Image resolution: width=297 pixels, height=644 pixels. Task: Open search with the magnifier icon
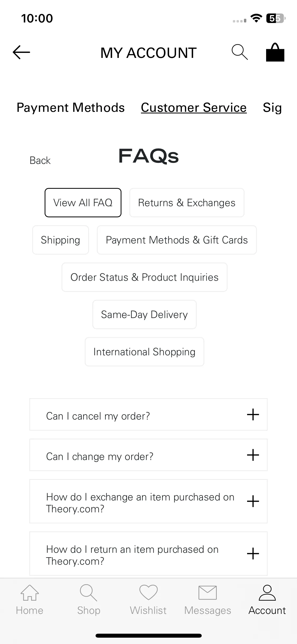[x=240, y=52]
